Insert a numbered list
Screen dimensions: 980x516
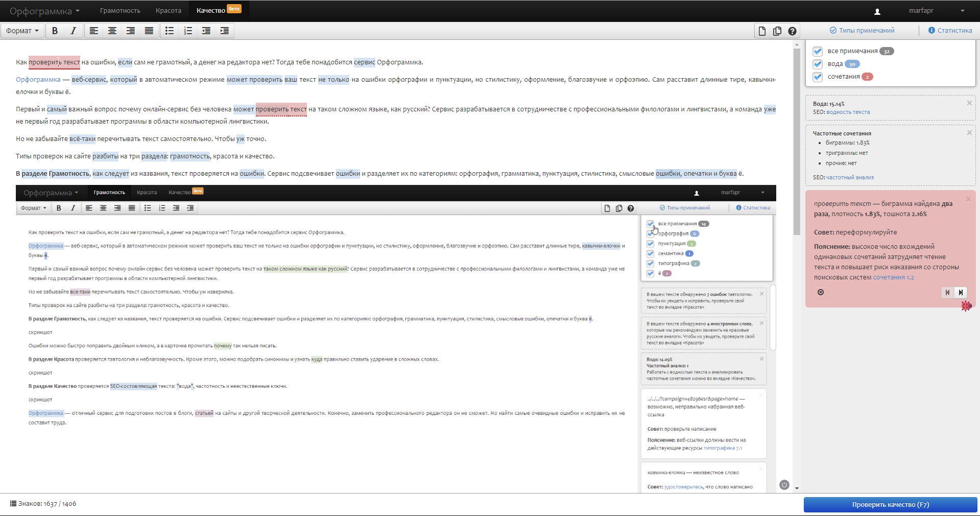coord(188,31)
